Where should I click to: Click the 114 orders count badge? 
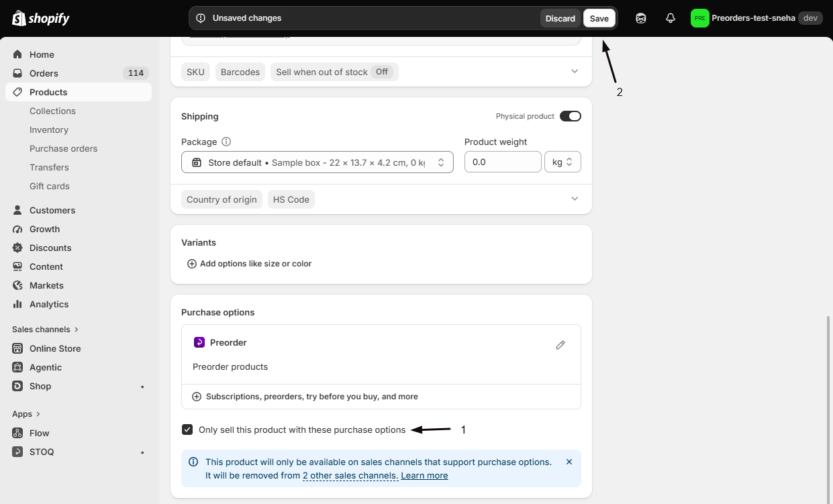click(136, 73)
